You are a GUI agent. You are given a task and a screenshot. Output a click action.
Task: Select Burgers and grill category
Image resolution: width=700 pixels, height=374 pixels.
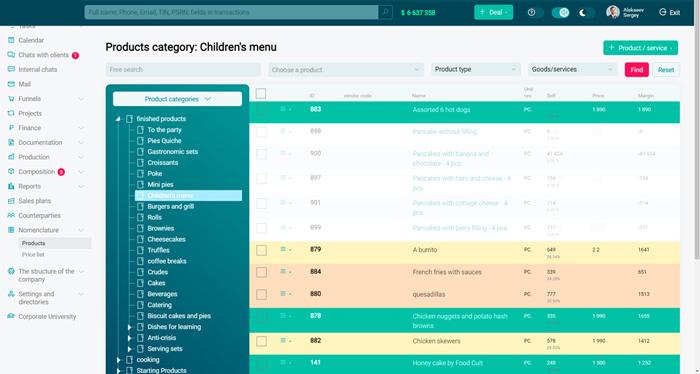[171, 207]
